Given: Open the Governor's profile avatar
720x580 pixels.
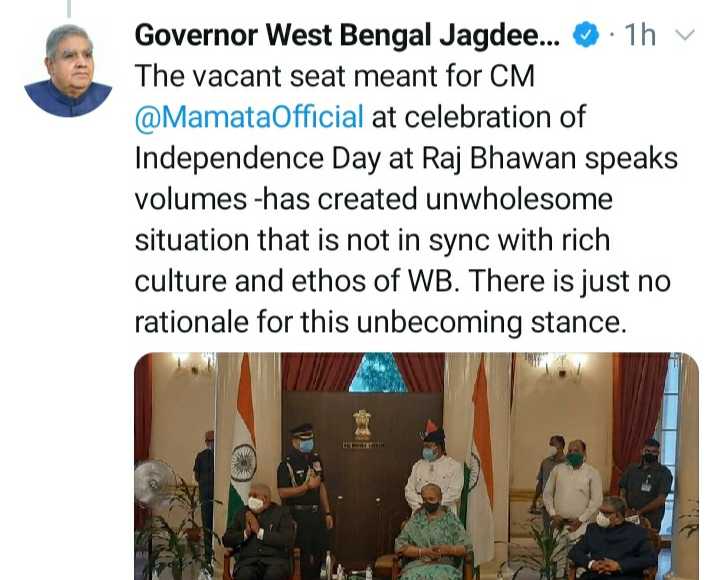Looking at the screenshot, I should click(68, 70).
